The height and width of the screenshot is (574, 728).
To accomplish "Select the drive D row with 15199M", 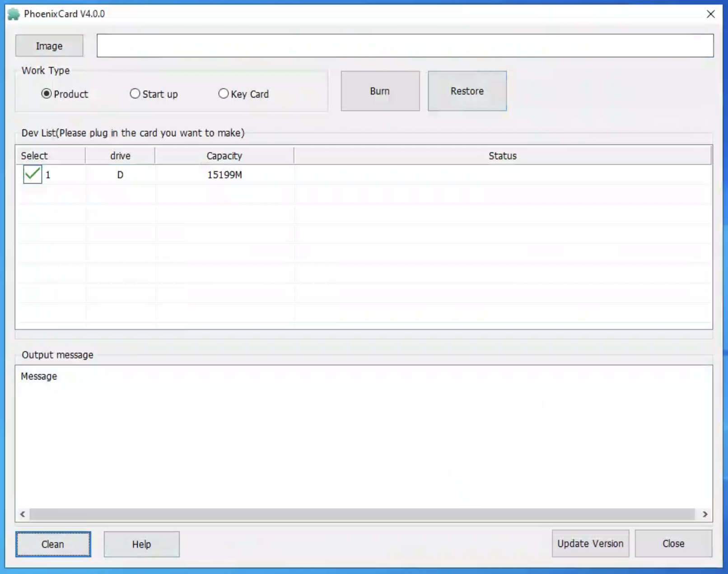I will pos(224,175).
